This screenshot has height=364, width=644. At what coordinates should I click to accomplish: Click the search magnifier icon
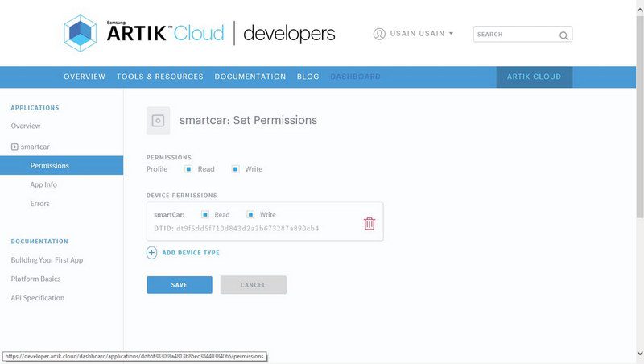tap(563, 35)
